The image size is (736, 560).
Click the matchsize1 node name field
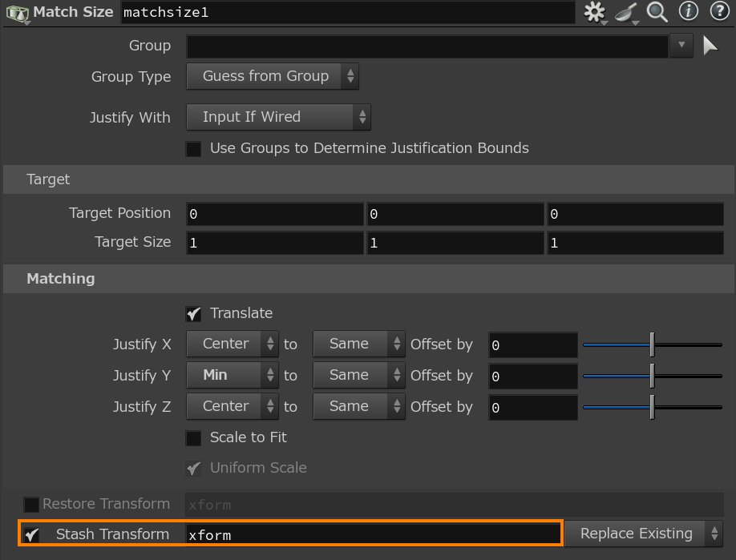tap(347, 13)
